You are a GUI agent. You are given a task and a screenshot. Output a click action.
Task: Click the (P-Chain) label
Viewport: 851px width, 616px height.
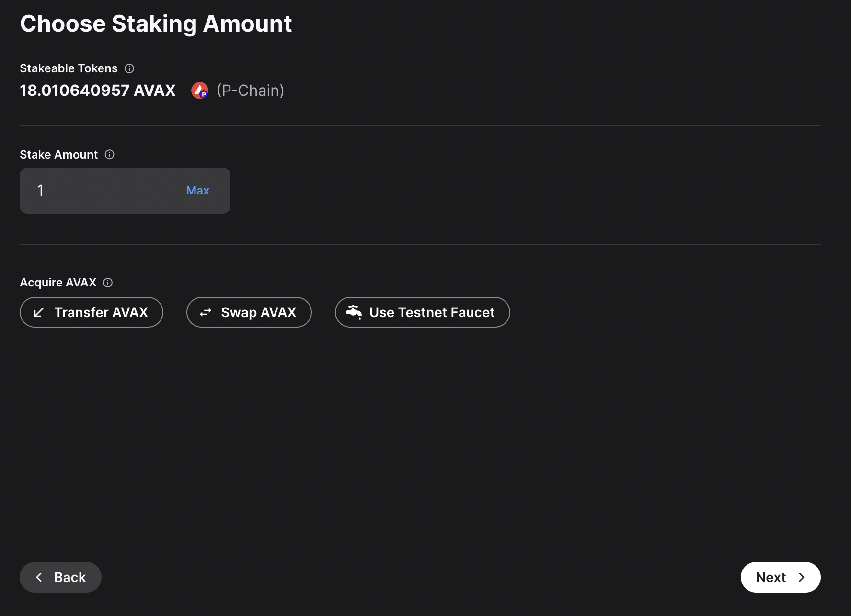coord(250,91)
